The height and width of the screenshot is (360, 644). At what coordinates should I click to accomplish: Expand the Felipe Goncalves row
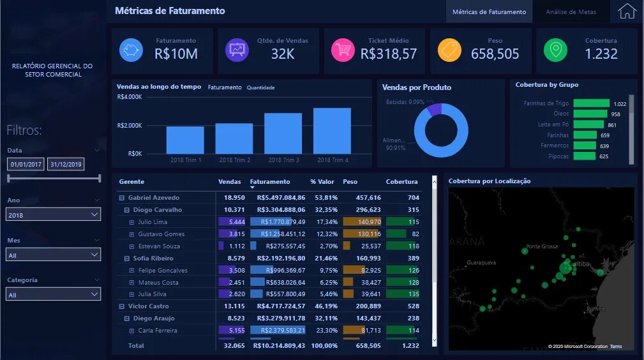(132, 271)
